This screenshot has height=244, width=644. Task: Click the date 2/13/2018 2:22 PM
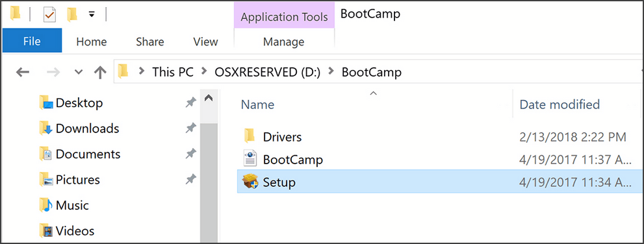[x=573, y=137]
